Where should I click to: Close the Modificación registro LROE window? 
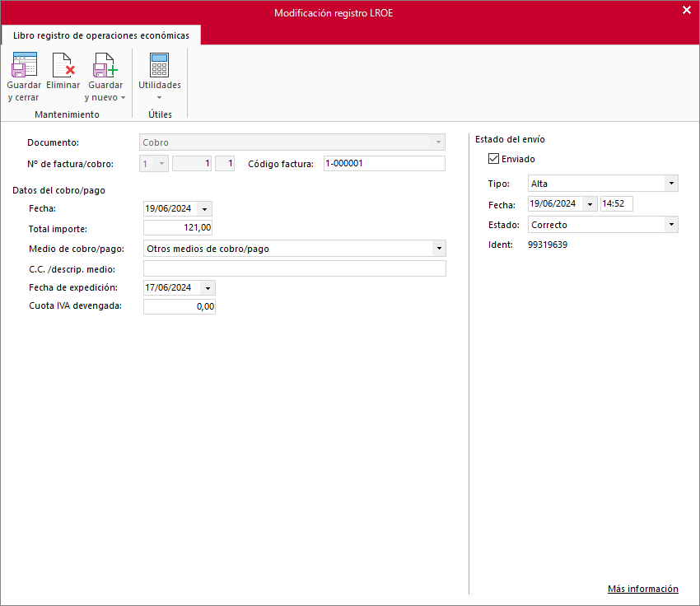[x=687, y=10]
